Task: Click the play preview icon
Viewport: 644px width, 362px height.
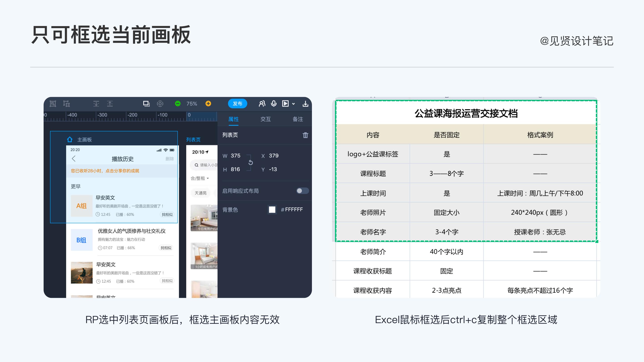Action: 286,104
